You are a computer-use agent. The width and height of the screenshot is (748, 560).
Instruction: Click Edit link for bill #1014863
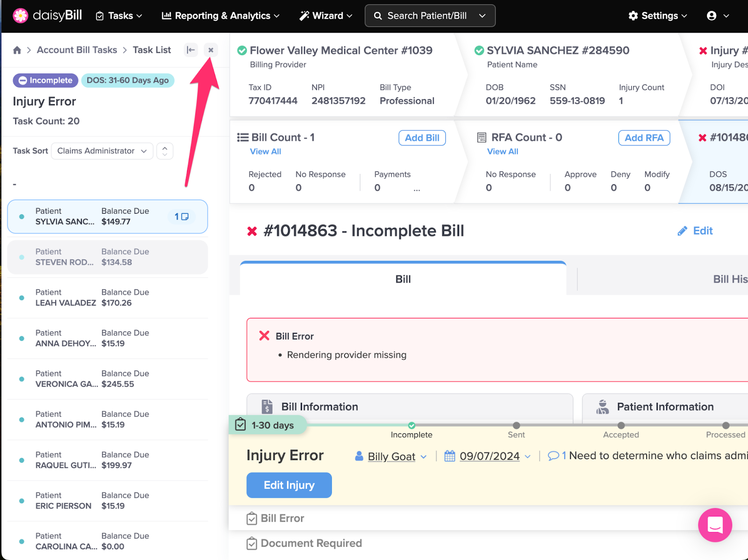pos(695,231)
